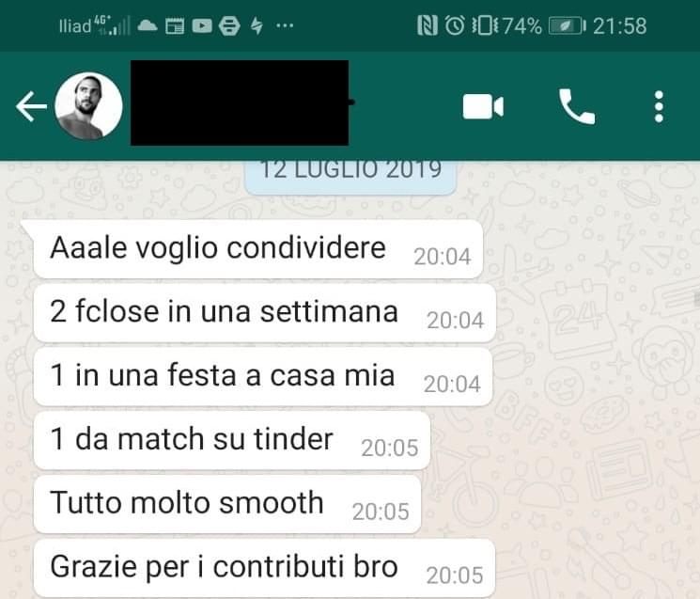Open contact's profile picture
Screen dimensions: 700x599
[x=88, y=106]
